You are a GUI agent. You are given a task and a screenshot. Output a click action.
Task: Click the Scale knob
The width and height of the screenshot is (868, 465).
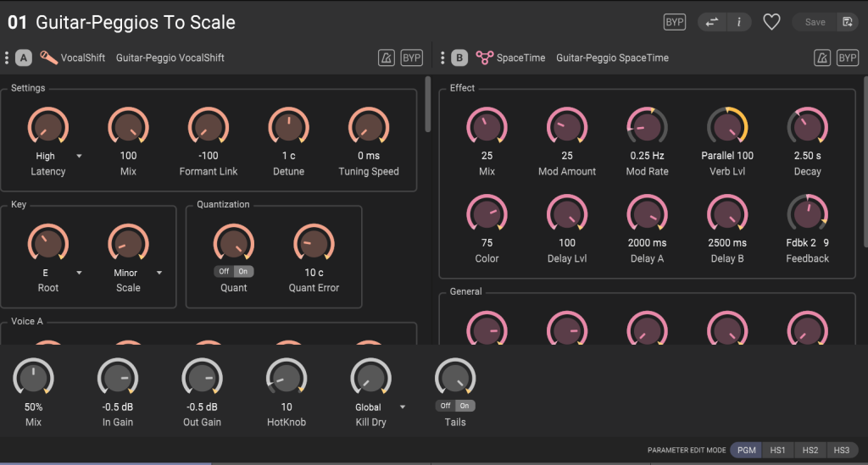point(129,243)
